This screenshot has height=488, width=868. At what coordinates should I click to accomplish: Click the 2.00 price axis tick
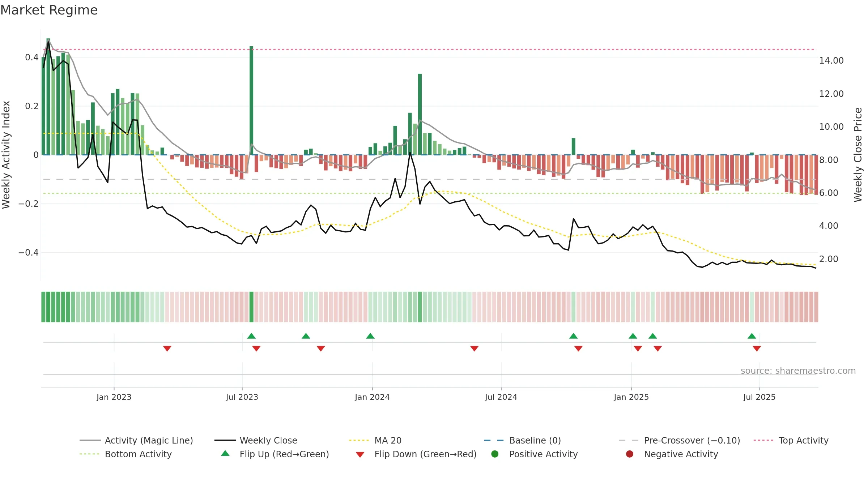tap(829, 259)
